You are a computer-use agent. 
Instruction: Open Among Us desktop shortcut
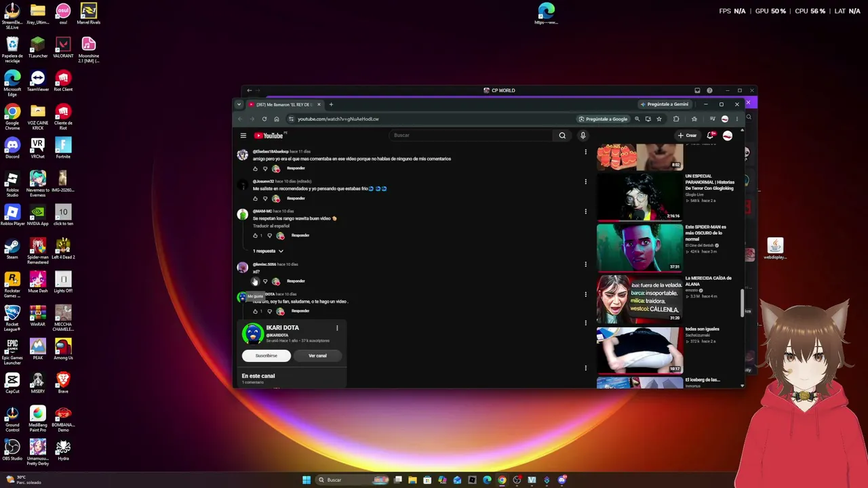(x=63, y=349)
